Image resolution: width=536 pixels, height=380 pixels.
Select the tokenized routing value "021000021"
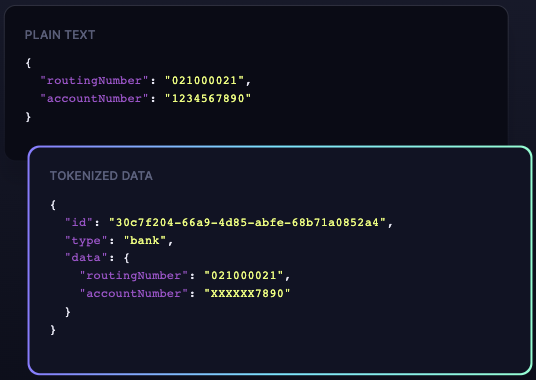244,276
